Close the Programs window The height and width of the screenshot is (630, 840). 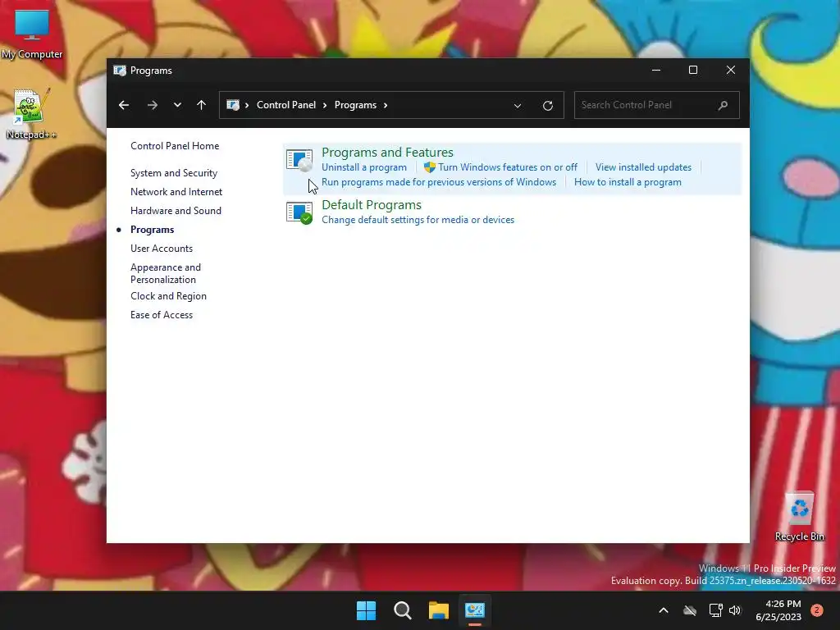(x=731, y=71)
